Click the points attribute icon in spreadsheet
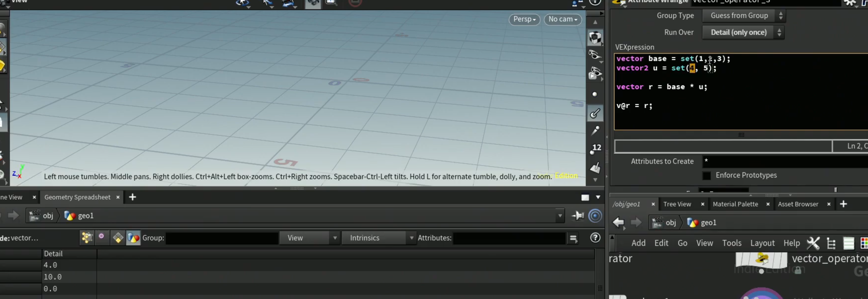Image resolution: width=868 pixels, height=299 pixels. pyautogui.click(x=87, y=238)
